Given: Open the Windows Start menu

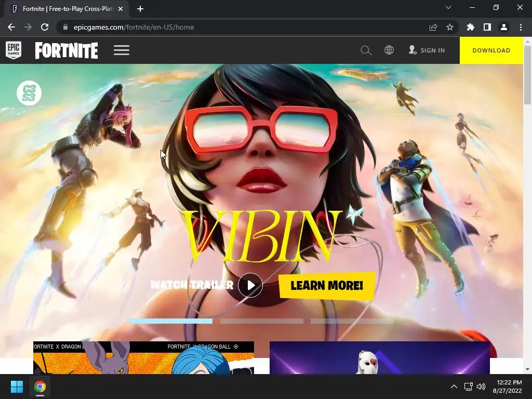Looking at the screenshot, I should coord(17,387).
